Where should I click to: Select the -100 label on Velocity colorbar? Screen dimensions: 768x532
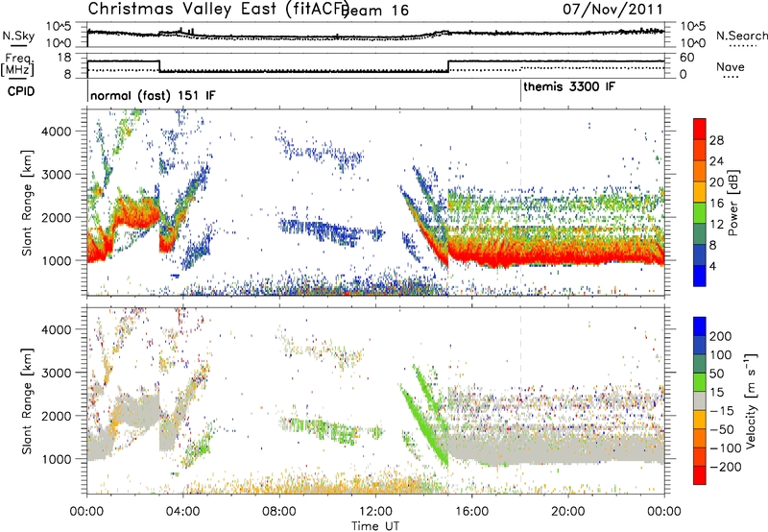[x=726, y=448]
